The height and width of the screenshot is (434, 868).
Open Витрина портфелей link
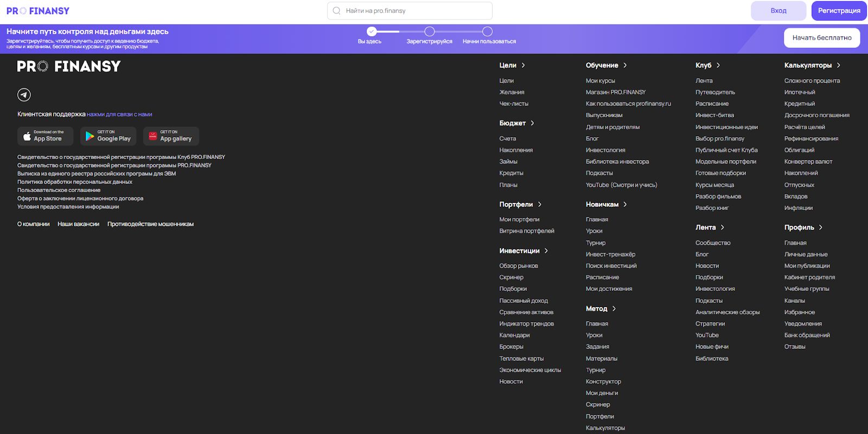click(x=527, y=231)
